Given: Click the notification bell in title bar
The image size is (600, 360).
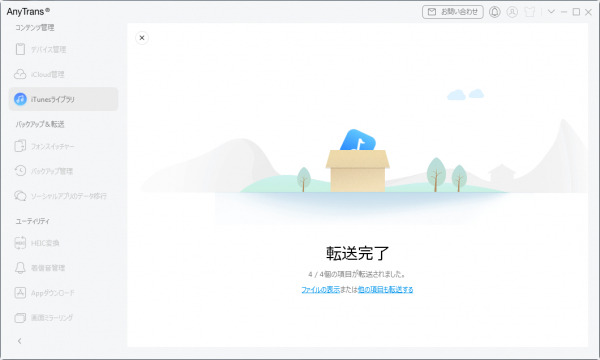Looking at the screenshot, I should [x=495, y=12].
